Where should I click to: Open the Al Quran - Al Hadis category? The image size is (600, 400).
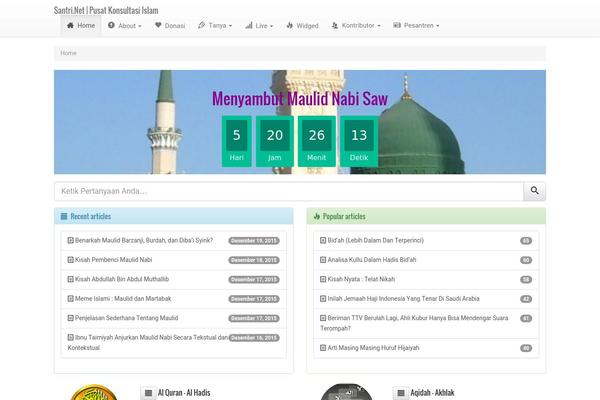click(184, 393)
